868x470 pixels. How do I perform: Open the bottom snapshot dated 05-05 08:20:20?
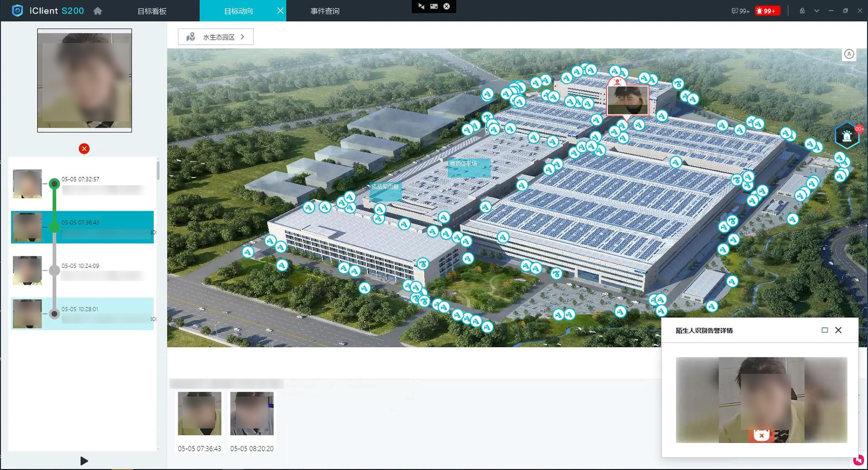pyautogui.click(x=252, y=413)
